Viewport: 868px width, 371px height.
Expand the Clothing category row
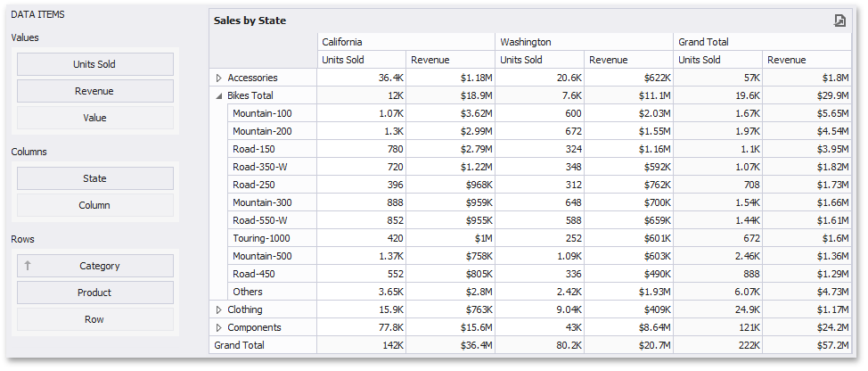pyautogui.click(x=219, y=309)
